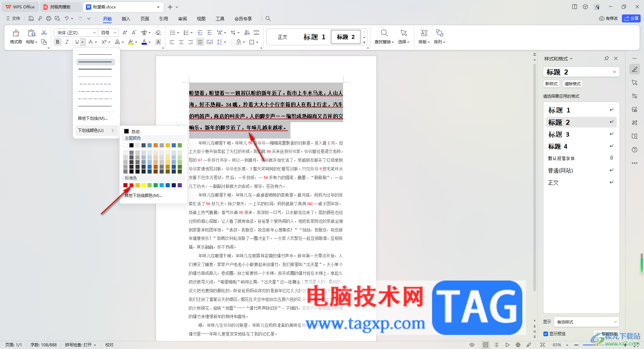Align text left
Screen dimensions: 644x349
tap(172, 42)
